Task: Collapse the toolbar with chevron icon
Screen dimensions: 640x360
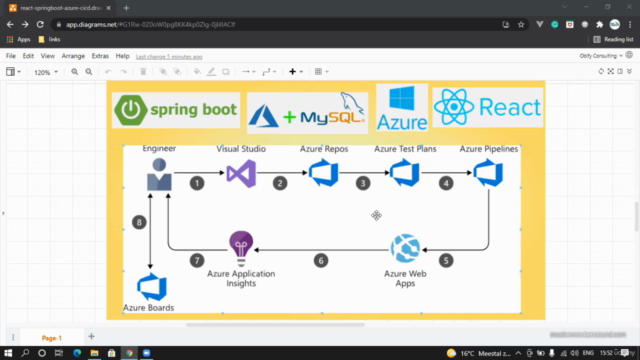Action: coord(629,71)
